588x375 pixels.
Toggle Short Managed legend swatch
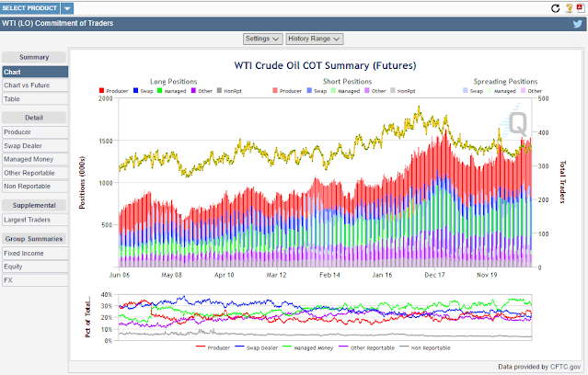click(x=333, y=91)
